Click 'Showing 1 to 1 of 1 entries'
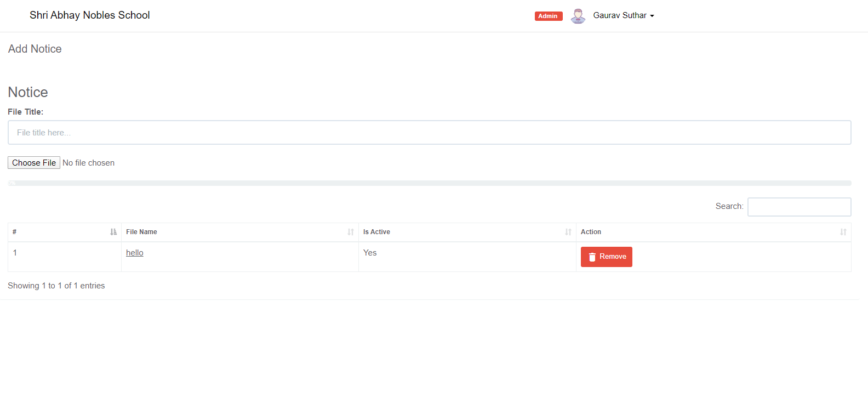 click(56, 286)
